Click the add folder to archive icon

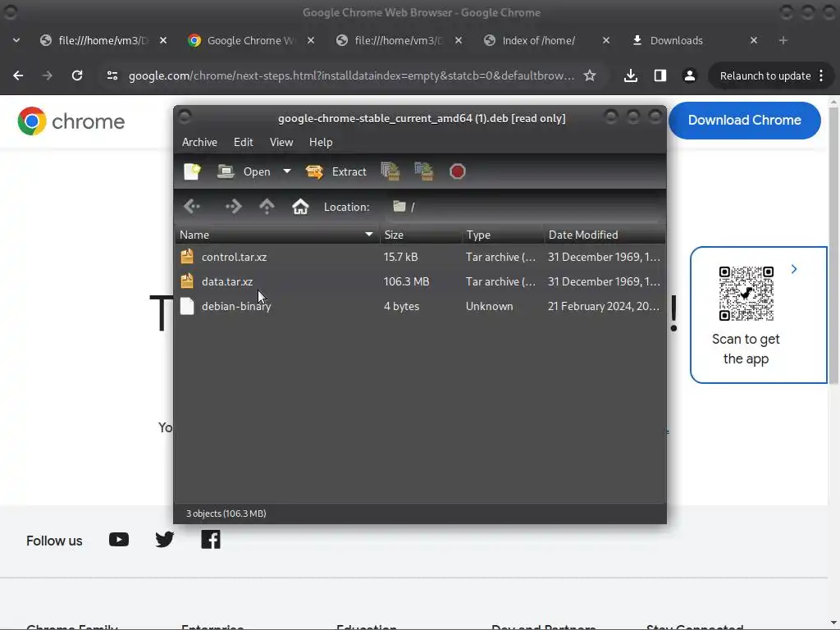(424, 171)
